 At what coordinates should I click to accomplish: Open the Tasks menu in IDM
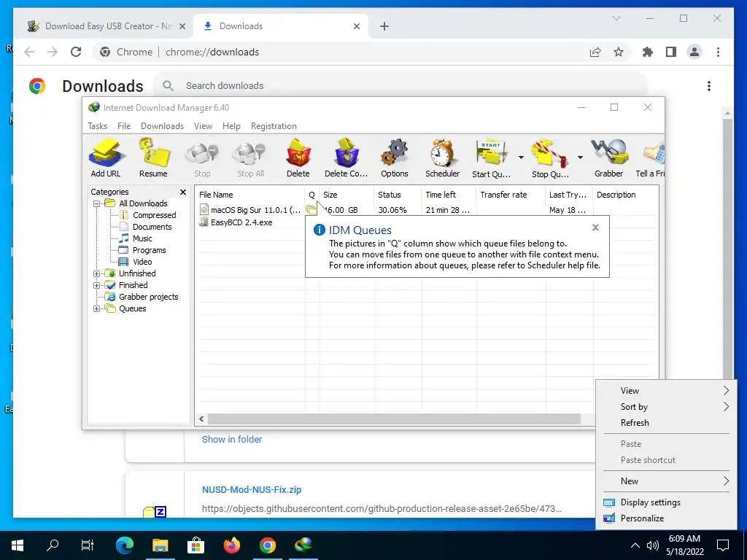coord(98,126)
